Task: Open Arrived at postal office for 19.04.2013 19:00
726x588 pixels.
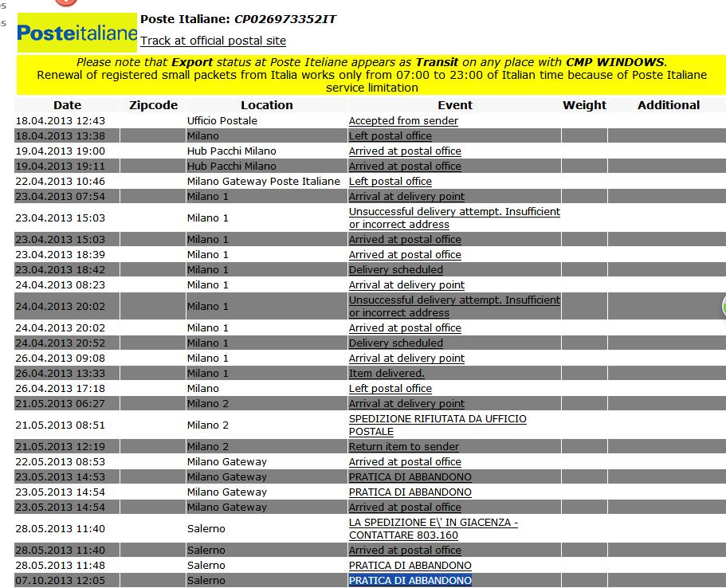Action: tap(405, 151)
